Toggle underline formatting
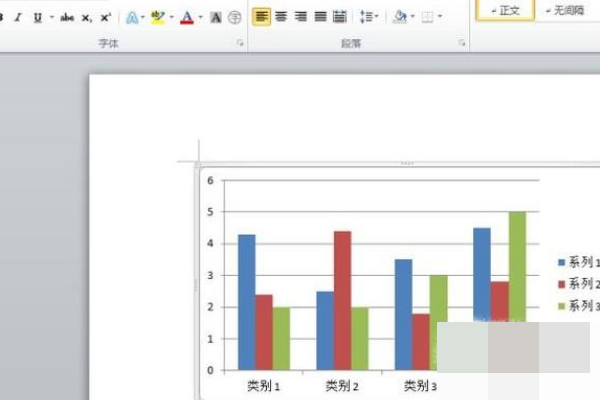Viewport: 600px width, 400px height. (x=38, y=18)
